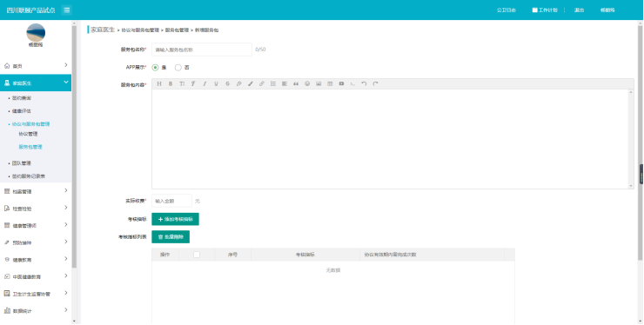
Task: Toggle italic formatting in the editor
Action: tap(205, 83)
